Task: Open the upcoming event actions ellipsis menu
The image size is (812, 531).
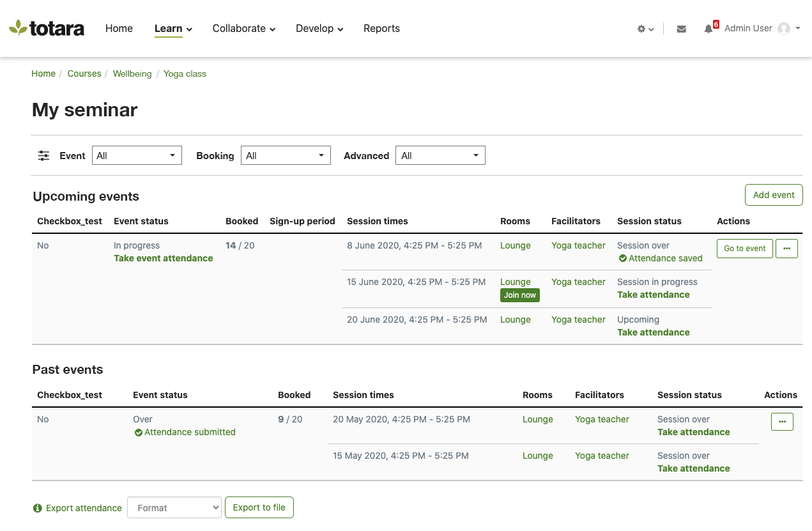Action: [x=786, y=249]
